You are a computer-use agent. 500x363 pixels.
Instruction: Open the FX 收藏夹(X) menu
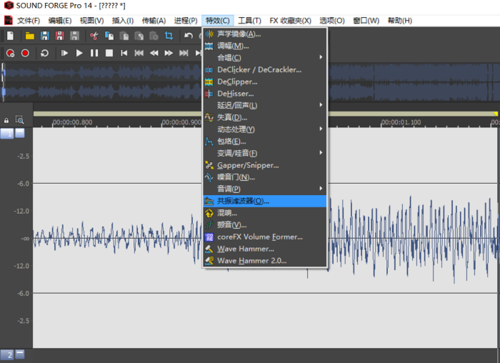(290, 21)
